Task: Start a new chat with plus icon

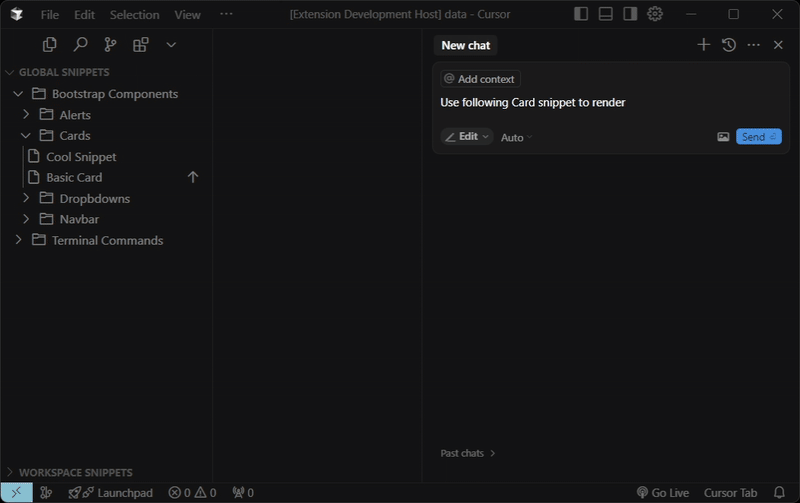Action: point(704,45)
